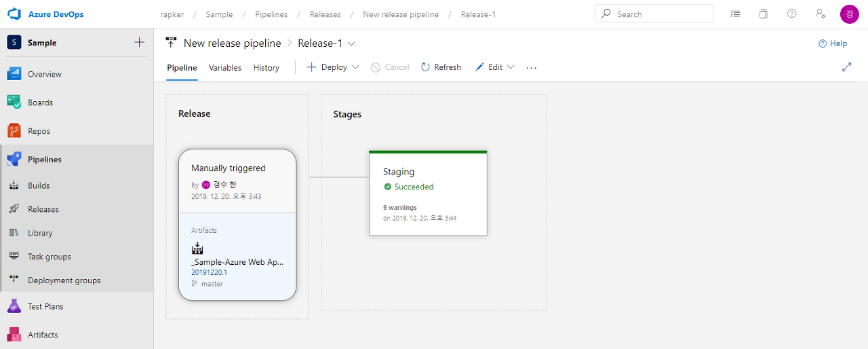The width and height of the screenshot is (868, 349).
Task: Open the more options ellipsis
Action: click(532, 67)
